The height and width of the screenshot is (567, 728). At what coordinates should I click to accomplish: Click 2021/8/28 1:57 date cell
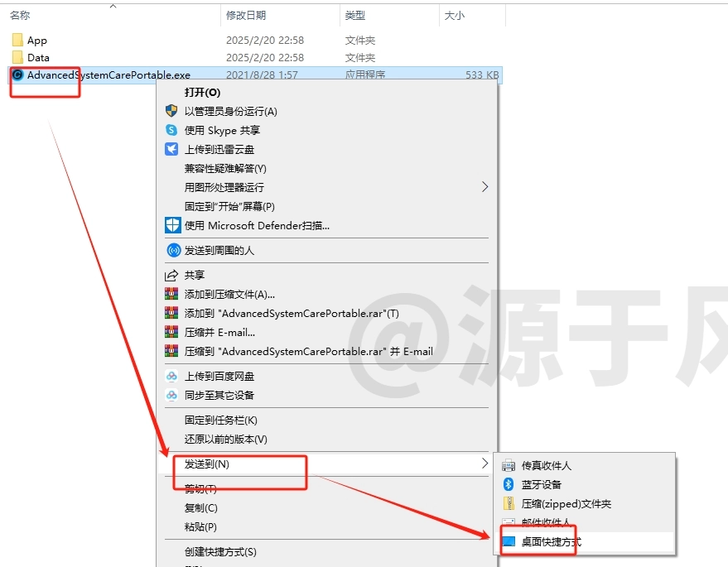262,74
